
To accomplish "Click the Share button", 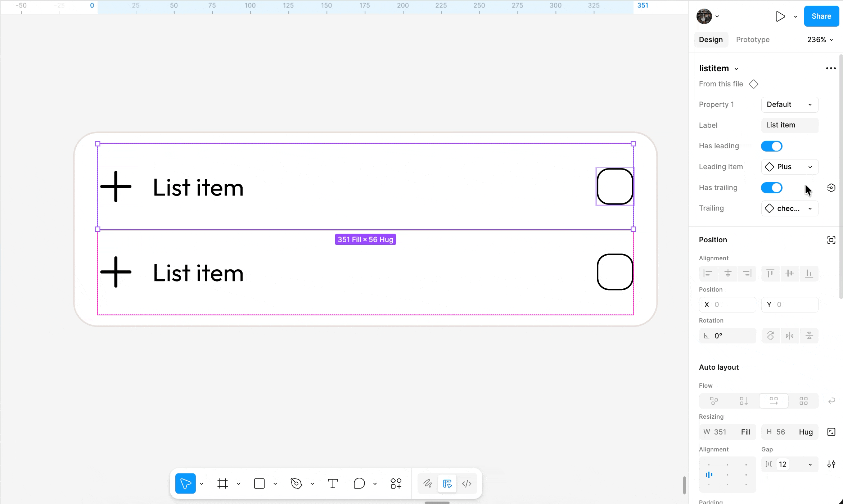I will pyautogui.click(x=821, y=16).
